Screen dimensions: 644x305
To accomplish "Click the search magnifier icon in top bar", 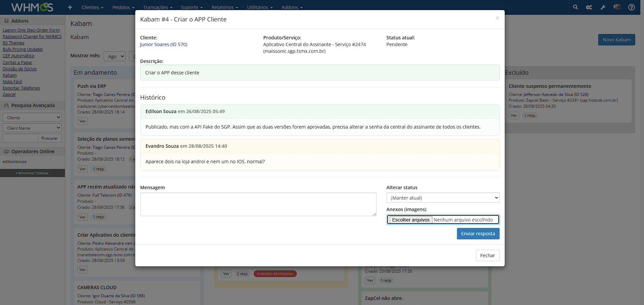I will point(575,7).
